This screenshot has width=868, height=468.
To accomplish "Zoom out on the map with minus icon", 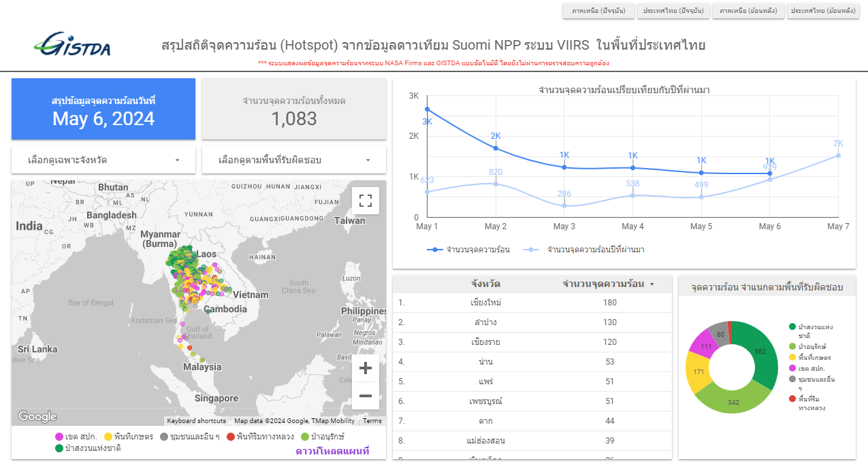I will click(366, 396).
